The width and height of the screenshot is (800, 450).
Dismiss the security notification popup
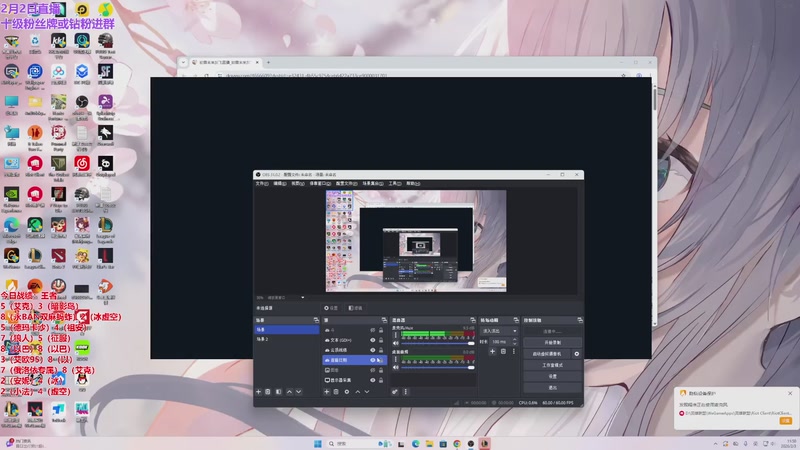click(x=790, y=393)
